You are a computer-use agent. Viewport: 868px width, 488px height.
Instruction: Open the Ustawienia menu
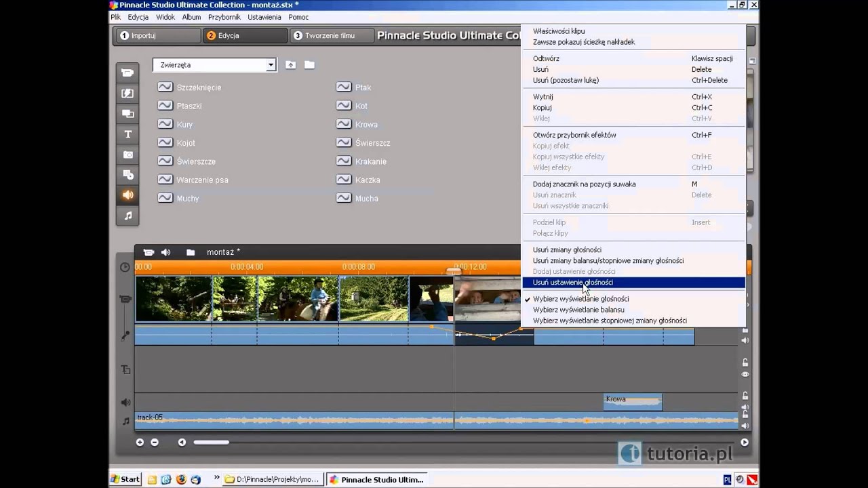point(264,17)
